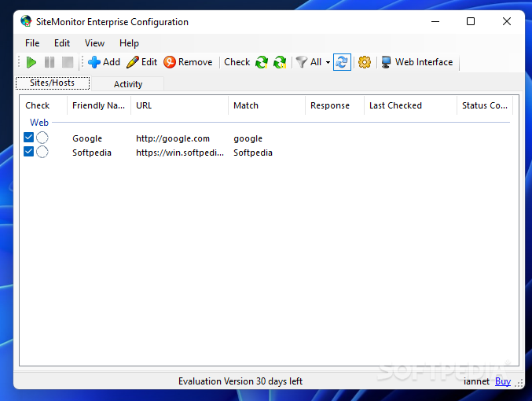Collapse the Web group header
Viewport: 532px width, 401px height.
tap(39, 122)
